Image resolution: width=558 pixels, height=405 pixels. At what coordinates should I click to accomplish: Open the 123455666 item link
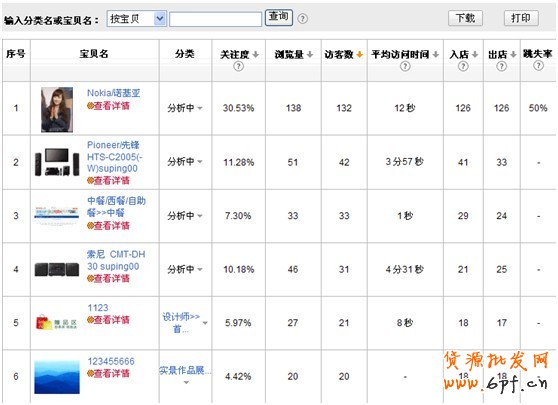point(111,362)
